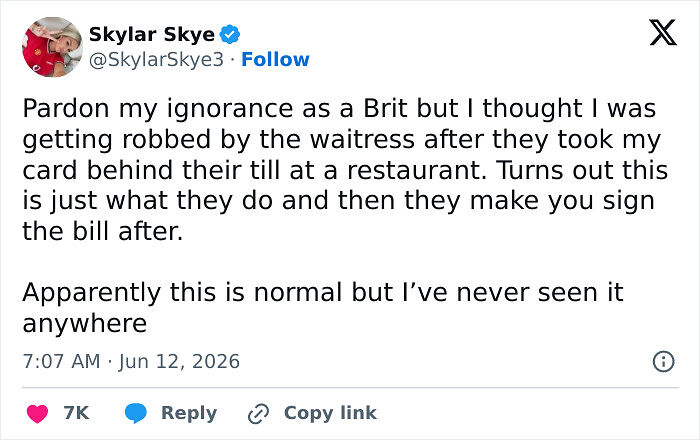Open the info circle icon
700x440 pixels.
pyautogui.click(x=663, y=361)
